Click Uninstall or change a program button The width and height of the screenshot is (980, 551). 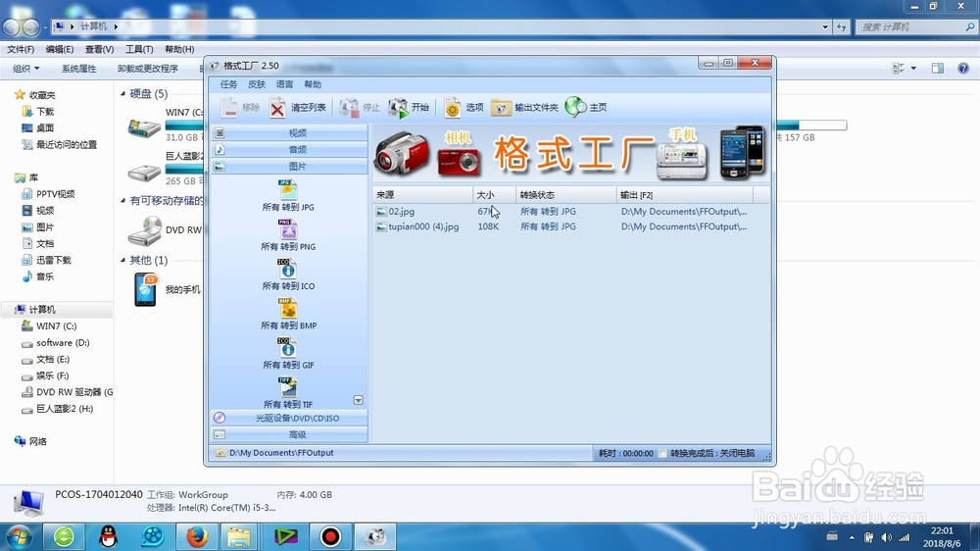[148, 69]
